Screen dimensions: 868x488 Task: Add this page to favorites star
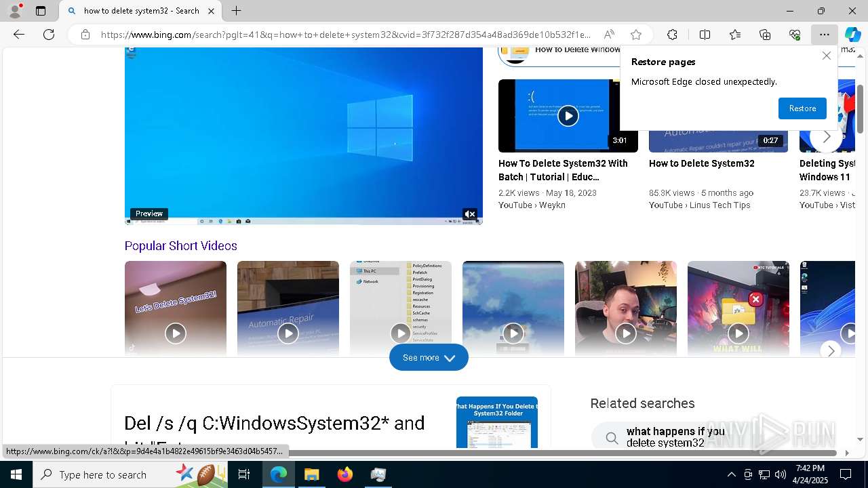(x=635, y=35)
